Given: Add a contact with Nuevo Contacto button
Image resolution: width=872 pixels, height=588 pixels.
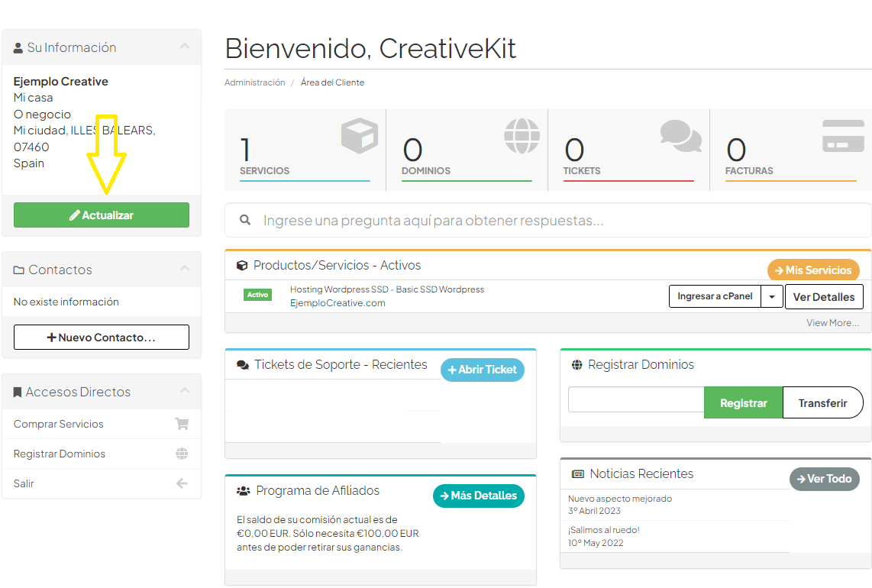Looking at the screenshot, I should coord(102,337).
